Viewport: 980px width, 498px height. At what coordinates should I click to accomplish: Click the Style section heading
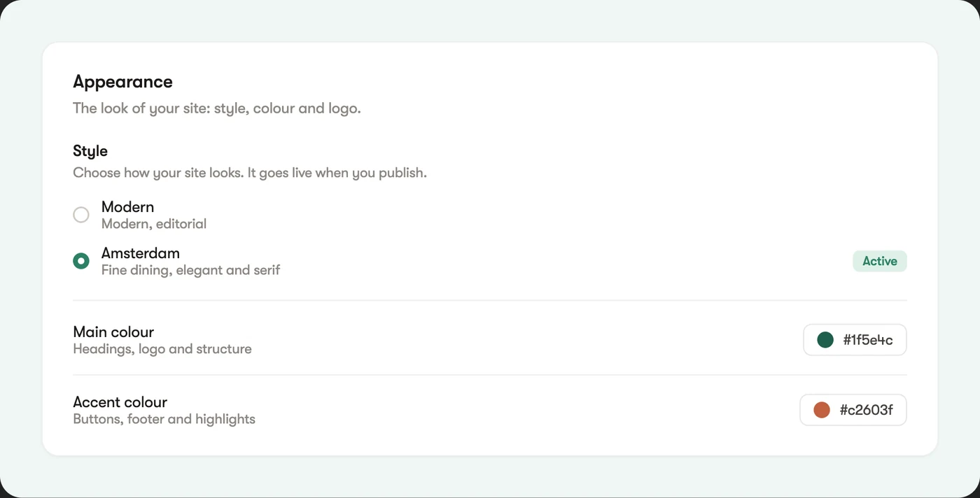tap(90, 151)
